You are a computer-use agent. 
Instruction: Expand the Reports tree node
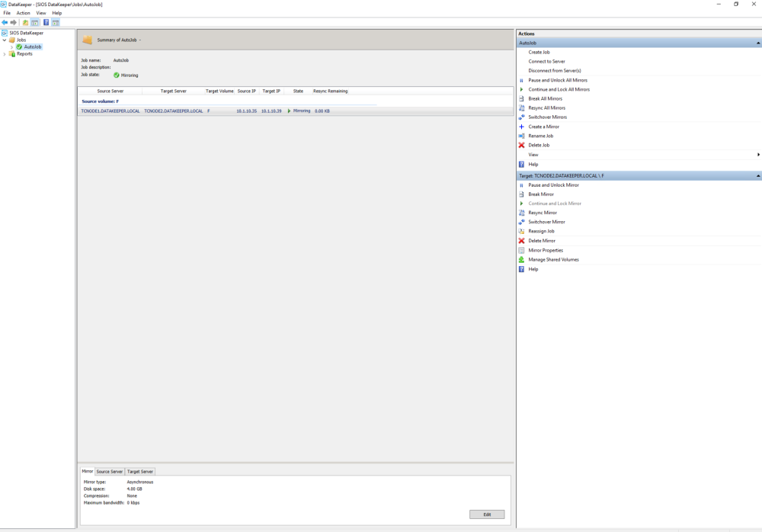click(x=5, y=54)
